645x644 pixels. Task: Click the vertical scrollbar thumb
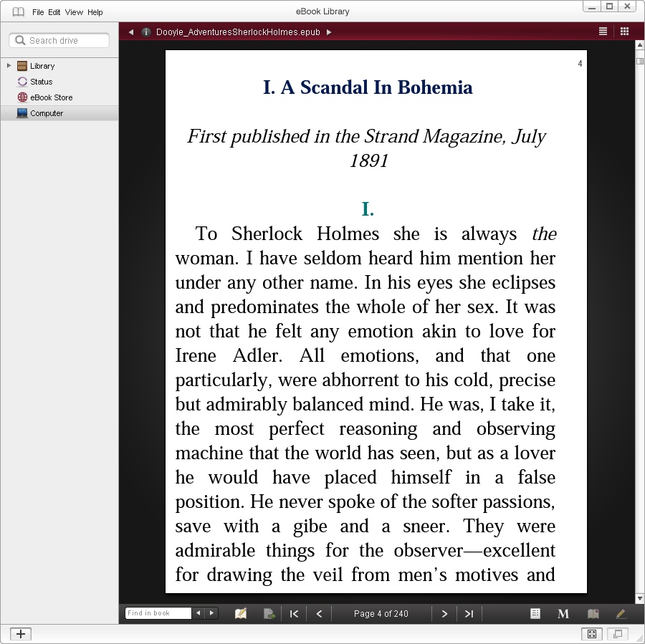(640, 62)
